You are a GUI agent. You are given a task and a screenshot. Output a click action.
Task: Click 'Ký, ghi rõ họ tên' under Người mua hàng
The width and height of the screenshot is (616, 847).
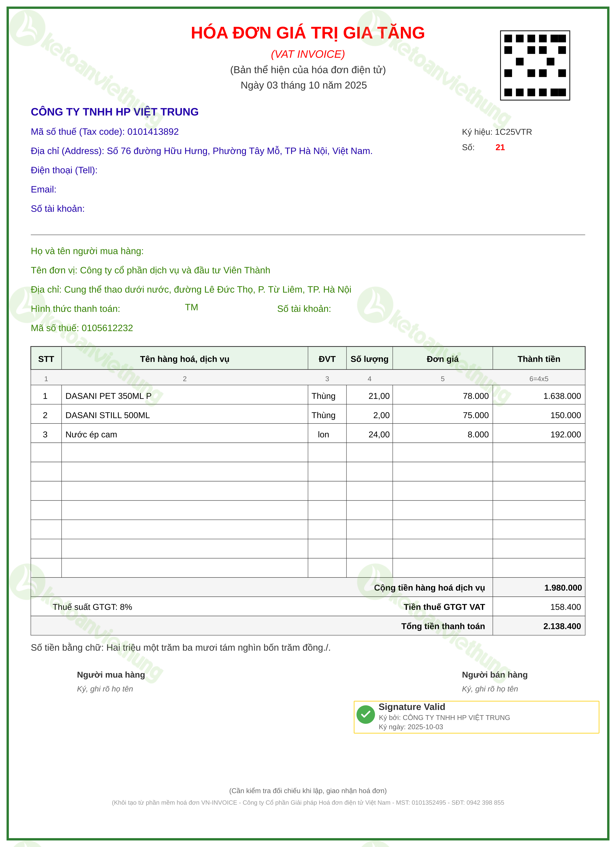[x=105, y=689]
